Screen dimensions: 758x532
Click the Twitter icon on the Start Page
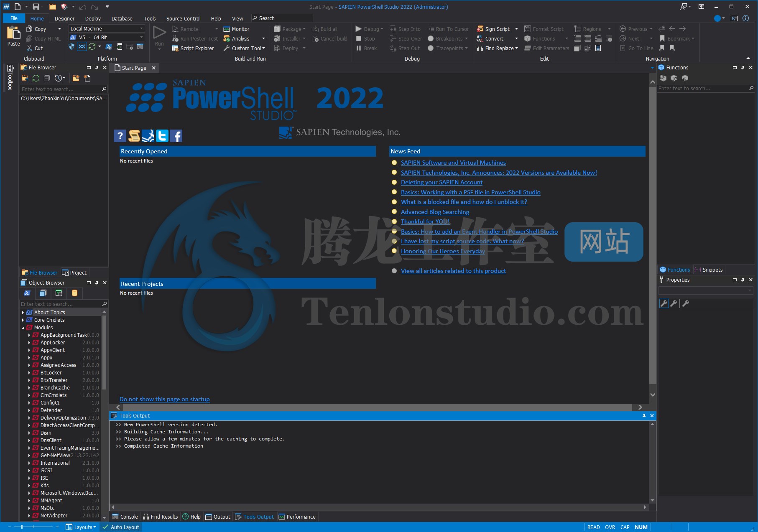tap(162, 135)
